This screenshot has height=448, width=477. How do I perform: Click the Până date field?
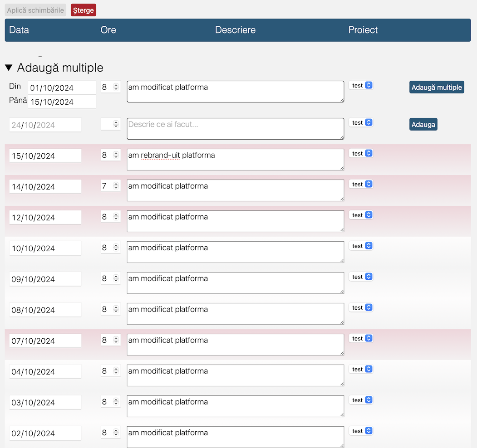[x=62, y=102]
